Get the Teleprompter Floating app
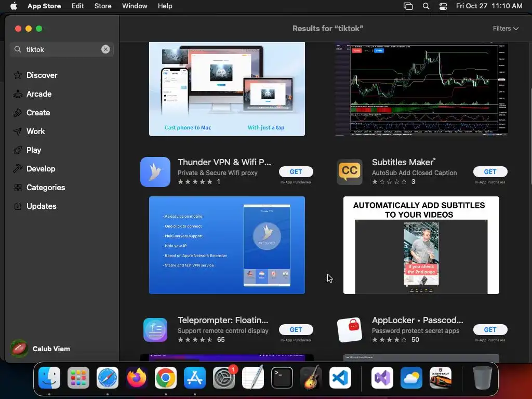532x399 pixels. [x=296, y=330]
